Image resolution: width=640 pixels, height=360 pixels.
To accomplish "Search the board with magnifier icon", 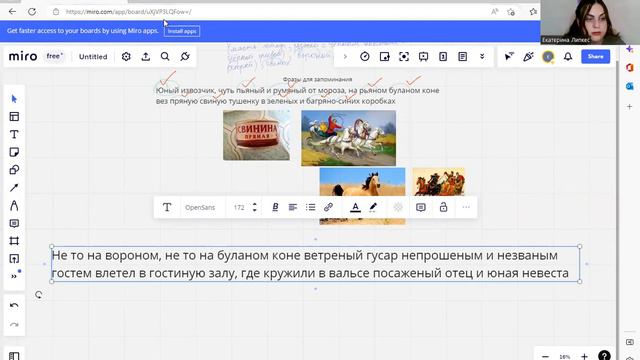I will 165,57.
